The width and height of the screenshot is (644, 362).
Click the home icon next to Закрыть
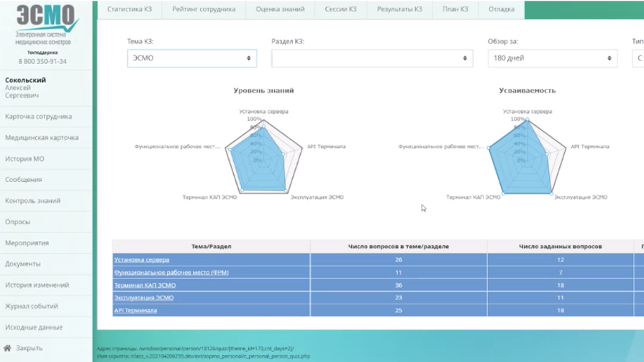pos(7,348)
